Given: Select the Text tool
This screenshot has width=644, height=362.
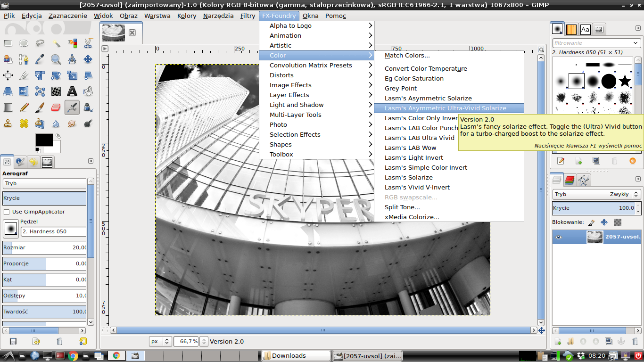Looking at the screenshot, I should (72, 91).
